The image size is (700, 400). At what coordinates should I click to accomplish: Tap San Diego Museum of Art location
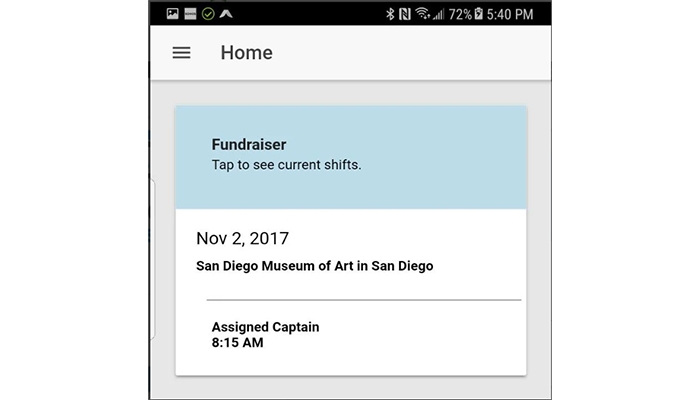314,266
